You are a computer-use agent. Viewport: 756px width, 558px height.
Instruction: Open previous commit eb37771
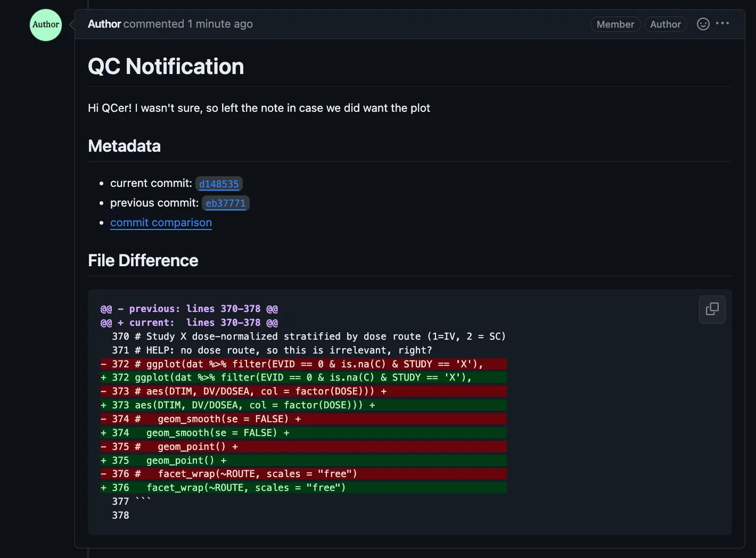225,203
